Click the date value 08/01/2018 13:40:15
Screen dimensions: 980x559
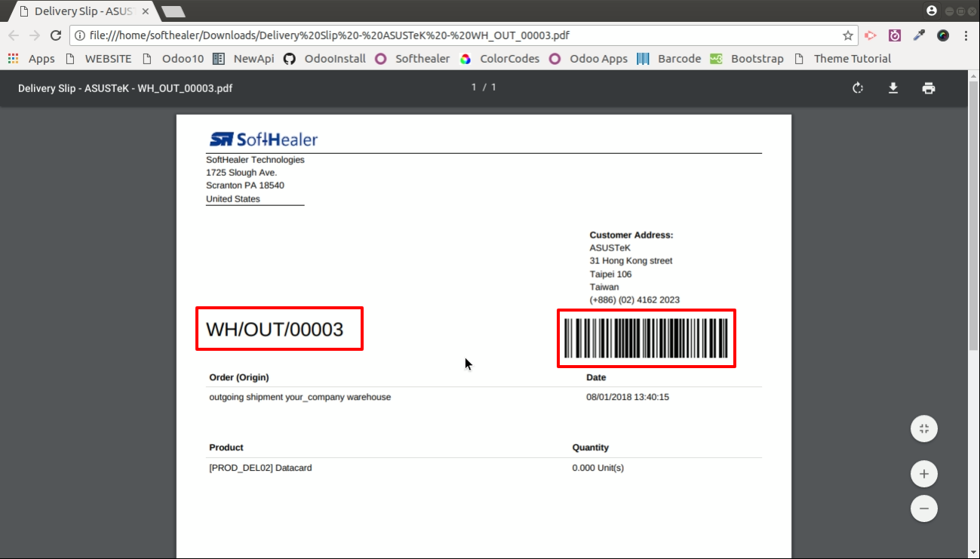[628, 397]
